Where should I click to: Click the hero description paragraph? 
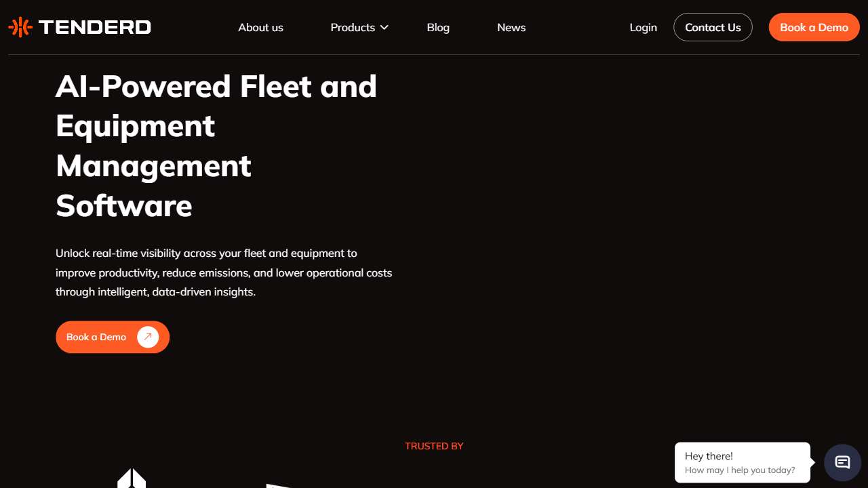click(224, 272)
